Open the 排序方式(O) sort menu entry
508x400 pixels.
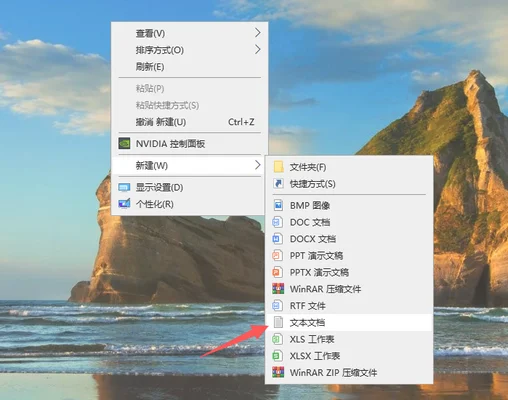tap(189, 50)
